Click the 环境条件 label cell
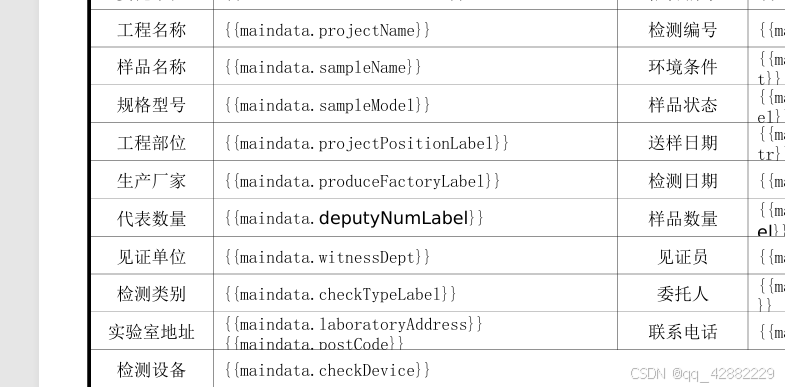 [683, 67]
